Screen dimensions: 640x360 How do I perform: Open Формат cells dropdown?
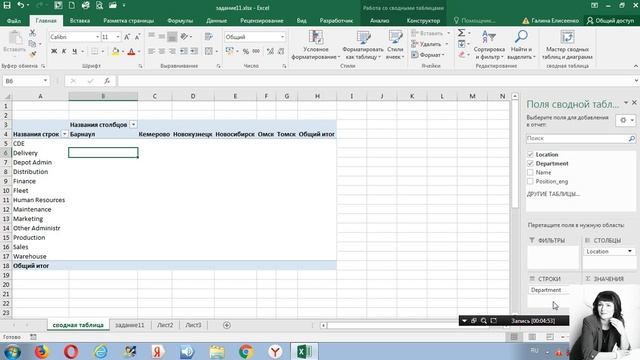(443, 55)
